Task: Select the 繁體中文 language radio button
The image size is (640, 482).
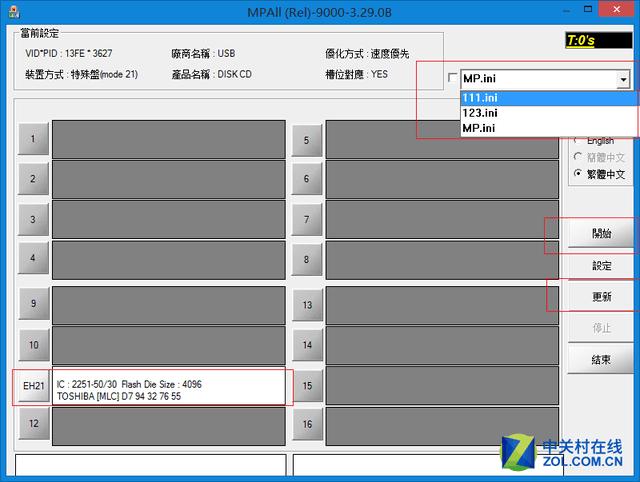Action: (578, 174)
